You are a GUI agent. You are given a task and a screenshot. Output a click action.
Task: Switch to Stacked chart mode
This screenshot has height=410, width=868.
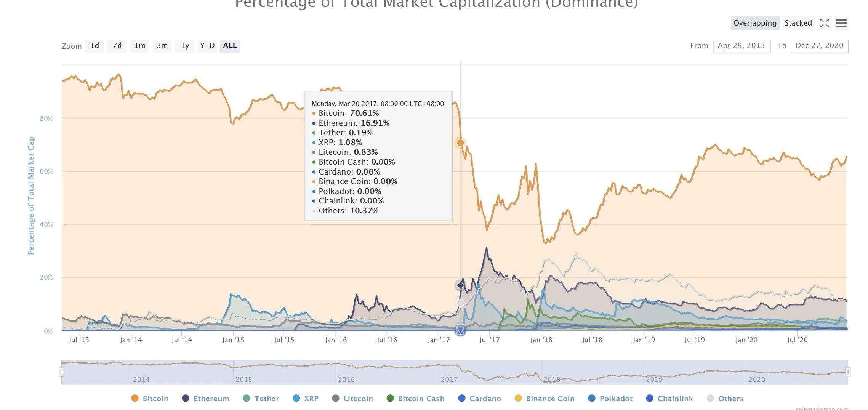coord(798,23)
